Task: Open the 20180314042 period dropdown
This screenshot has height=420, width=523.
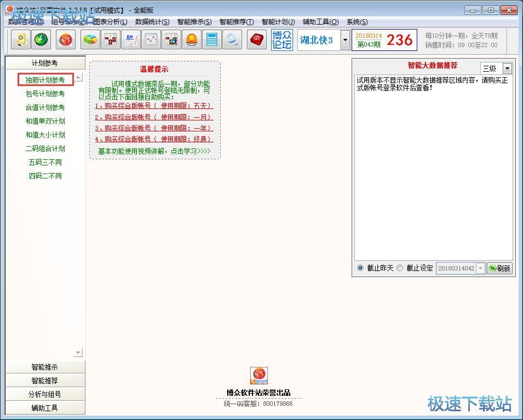Action: (481, 268)
